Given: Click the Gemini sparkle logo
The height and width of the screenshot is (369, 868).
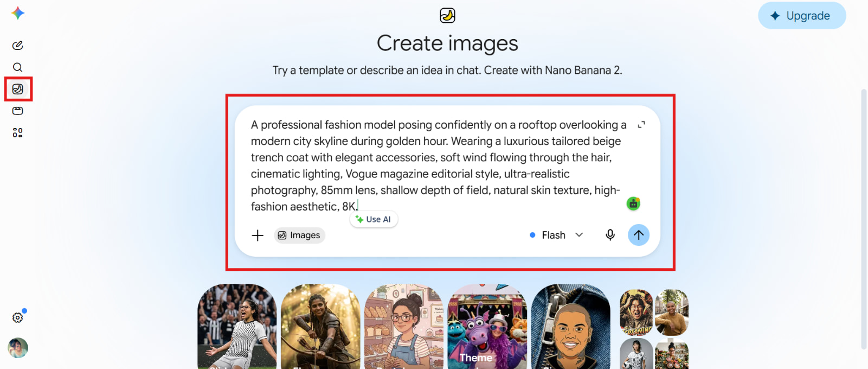Looking at the screenshot, I should (18, 13).
